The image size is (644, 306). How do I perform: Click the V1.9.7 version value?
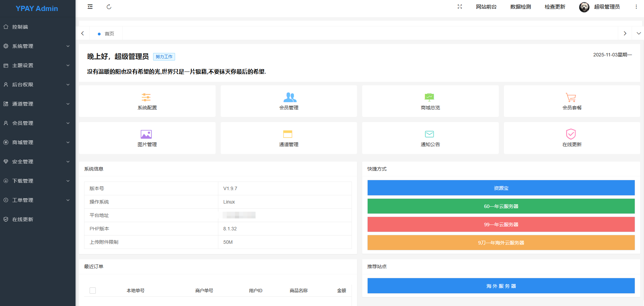pyautogui.click(x=230, y=188)
